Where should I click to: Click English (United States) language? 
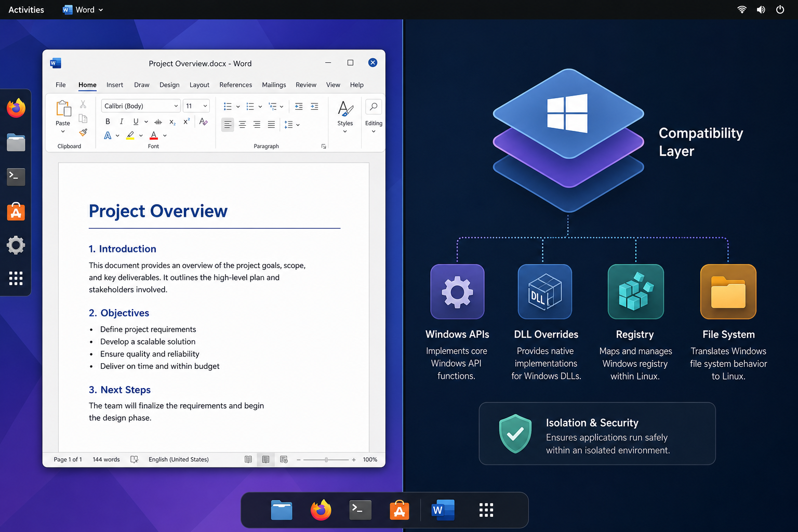(x=179, y=459)
